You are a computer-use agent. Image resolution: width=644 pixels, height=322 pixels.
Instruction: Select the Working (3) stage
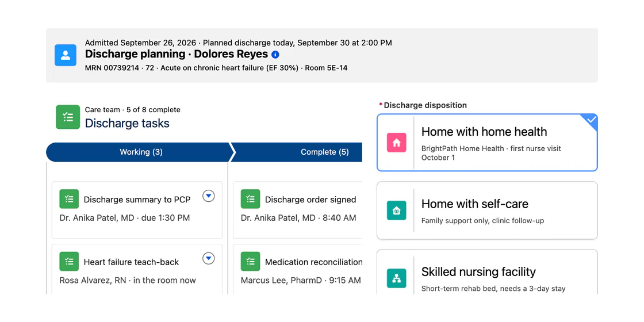(141, 152)
